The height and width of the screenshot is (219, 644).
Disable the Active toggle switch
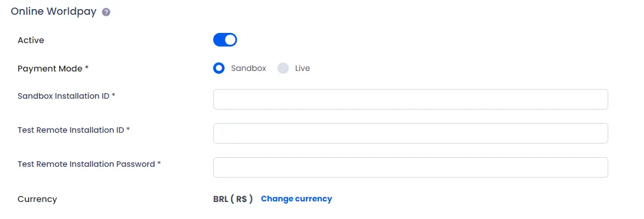[x=225, y=40]
